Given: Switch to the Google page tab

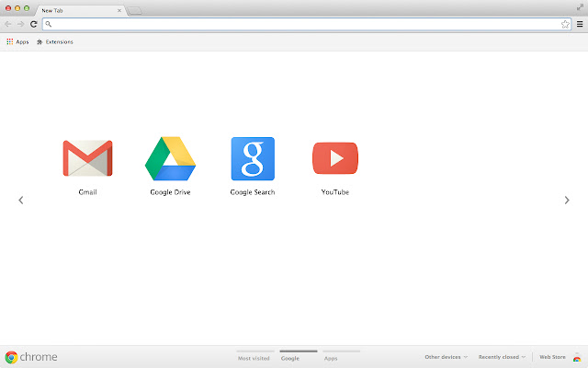Looking at the screenshot, I should [298, 356].
